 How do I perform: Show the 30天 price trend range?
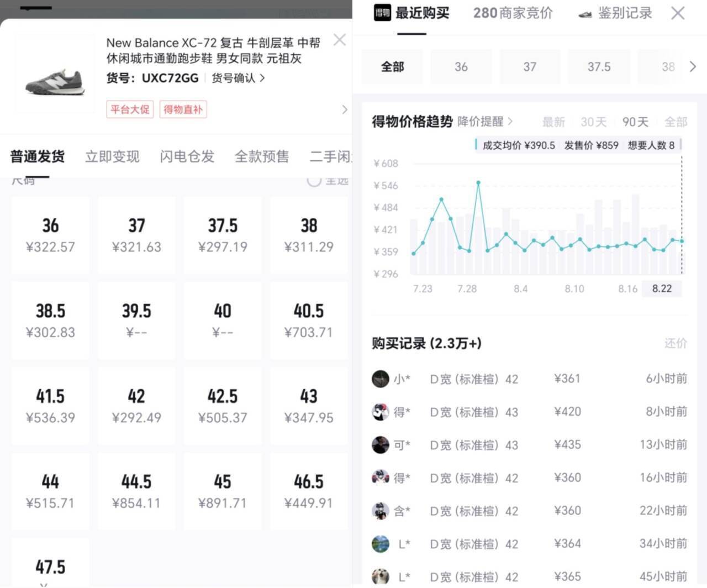[594, 122]
